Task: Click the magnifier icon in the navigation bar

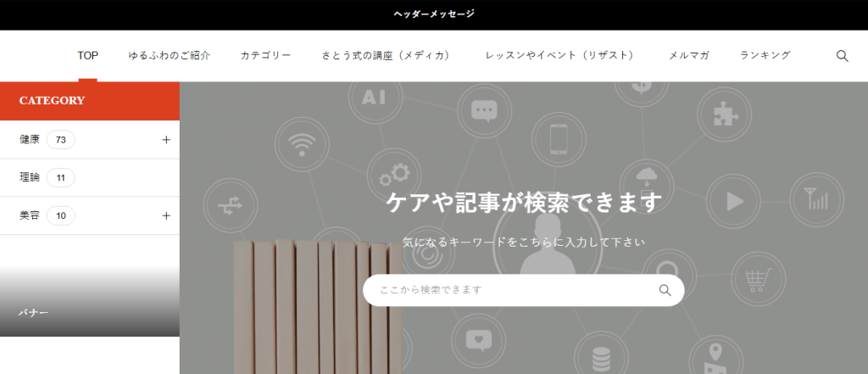Action: click(842, 56)
